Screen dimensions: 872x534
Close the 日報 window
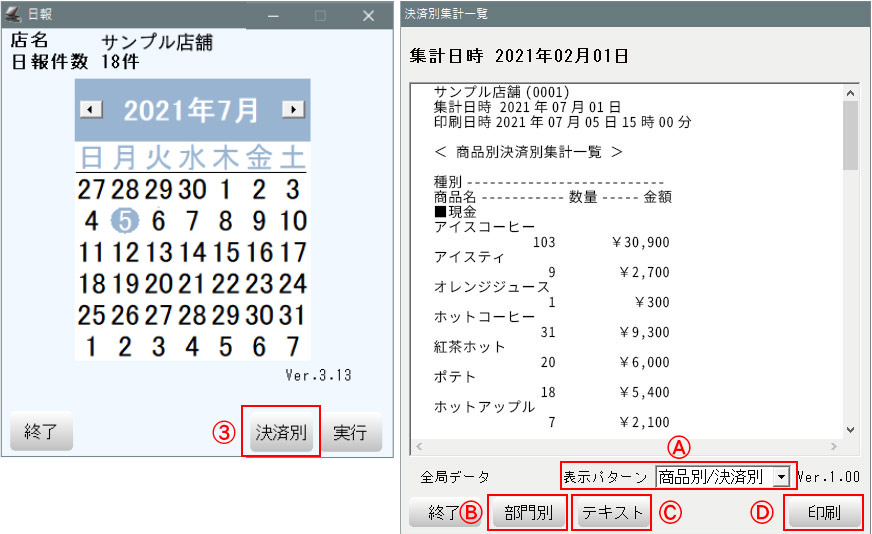(368, 16)
